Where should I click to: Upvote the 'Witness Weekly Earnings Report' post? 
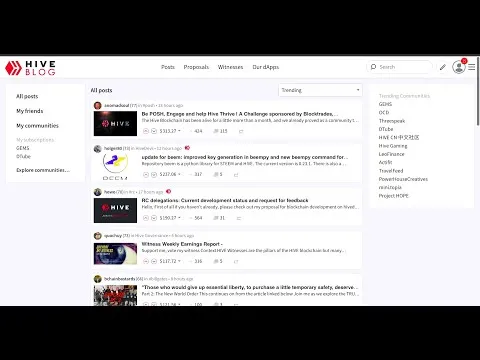click(146, 261)
